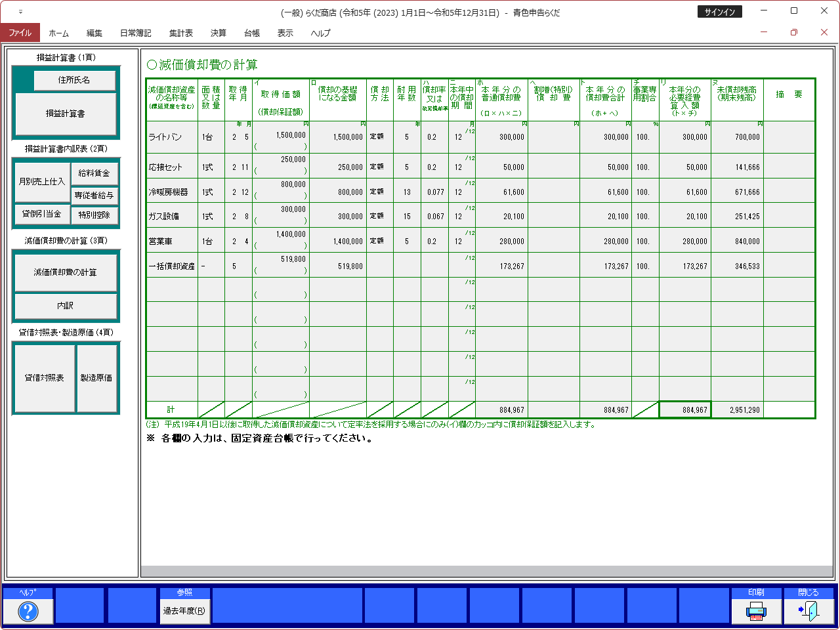Image resolution: width=840 pixels, height=630 pixels.
Task: Select the 一括償却資産 row name cell
Action: click(x=172, y=266)
